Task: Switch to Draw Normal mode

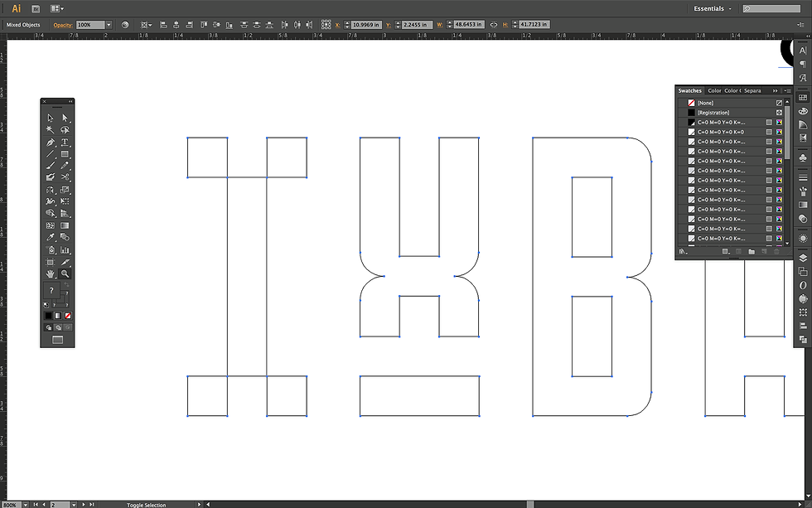Action: 48,327
